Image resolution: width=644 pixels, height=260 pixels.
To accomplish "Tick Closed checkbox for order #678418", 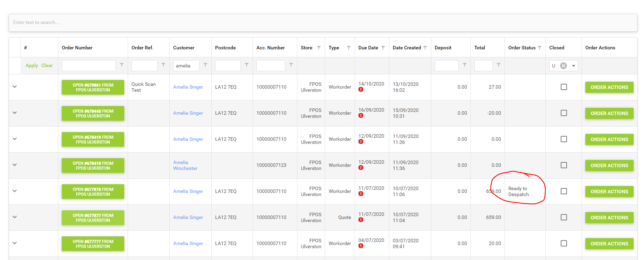I will point(564,165).
